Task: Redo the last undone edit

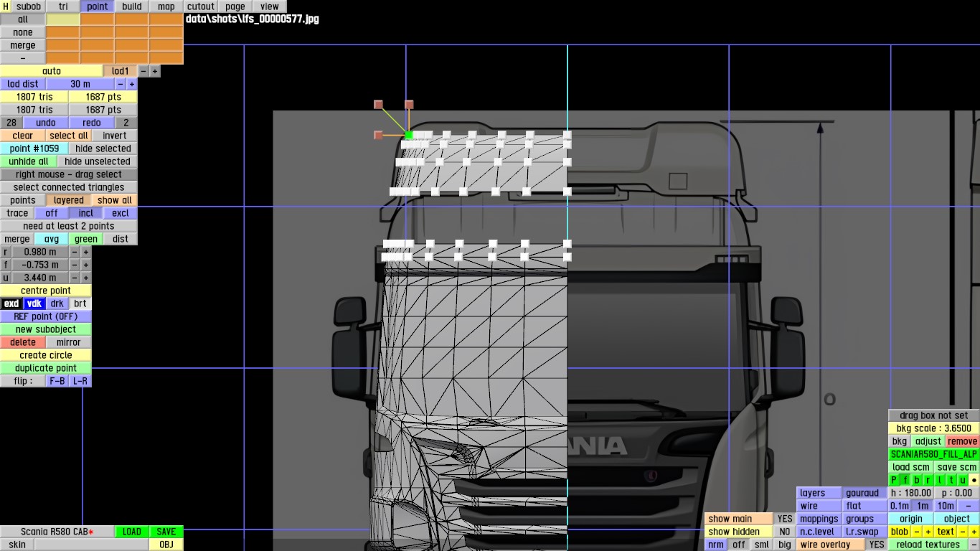Action: (x=92, y=123)
